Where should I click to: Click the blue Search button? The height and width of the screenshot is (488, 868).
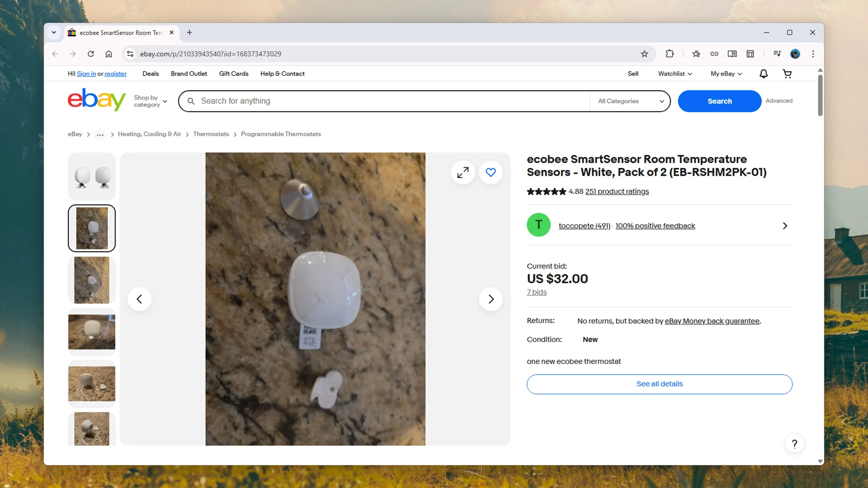[x=720, y=101]
